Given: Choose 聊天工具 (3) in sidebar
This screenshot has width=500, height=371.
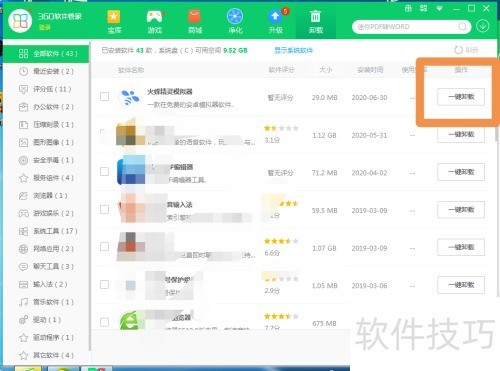Looking at the screenshot, I should click(x=46, y=266).
